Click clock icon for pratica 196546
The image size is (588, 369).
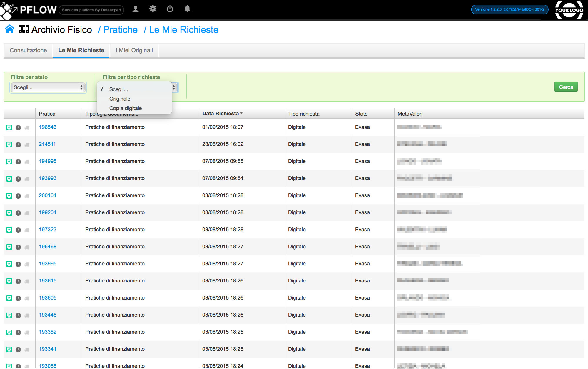[18, 128]
